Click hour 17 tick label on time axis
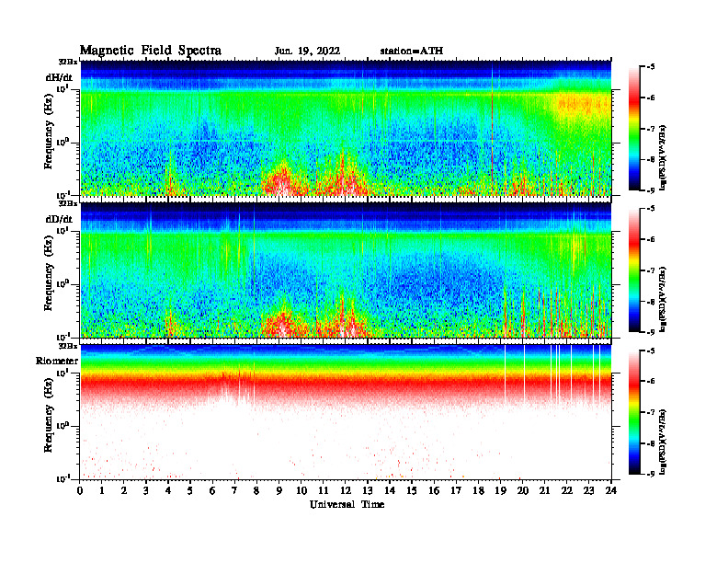The width and height of the screenshot is (728, 563). point(456,490)
